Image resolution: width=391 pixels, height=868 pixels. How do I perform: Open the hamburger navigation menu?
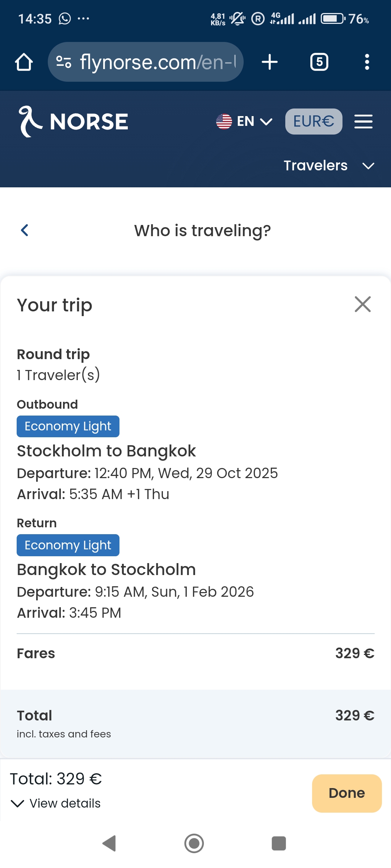tap(363, 122)
